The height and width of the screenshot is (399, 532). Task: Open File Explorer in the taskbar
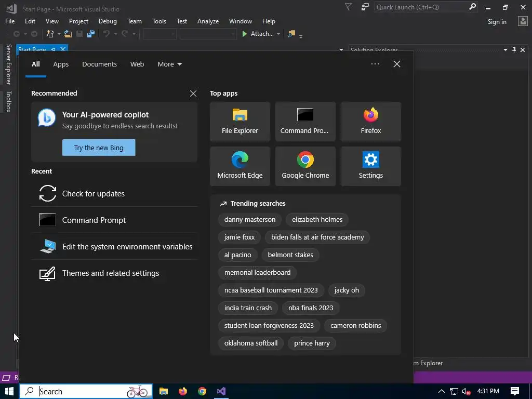[164, 391]
